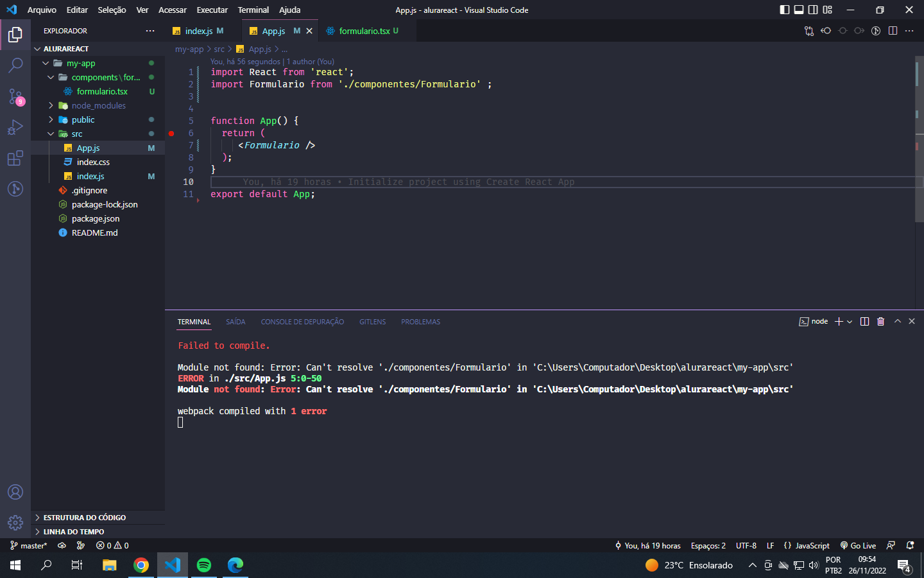The image size is (924, 578).
Task: Expand ESTRUTURA DO CÓDIGO section
Action: (x=98, y=518)
